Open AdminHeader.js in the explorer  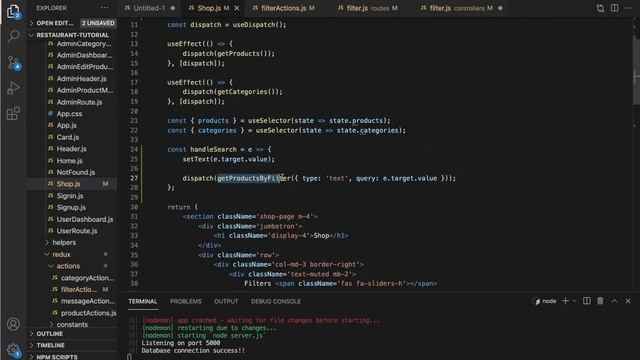click(81, 79)
